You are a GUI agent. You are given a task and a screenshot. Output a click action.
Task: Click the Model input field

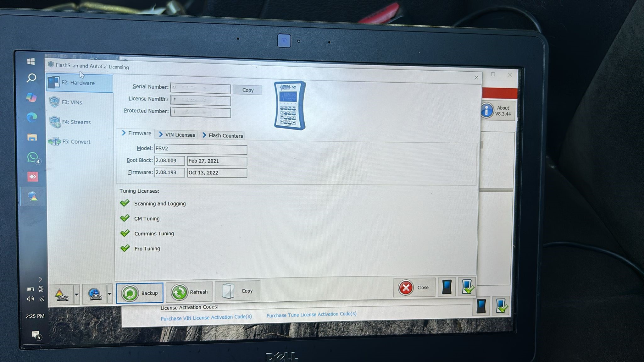click(x=201, y=149)
